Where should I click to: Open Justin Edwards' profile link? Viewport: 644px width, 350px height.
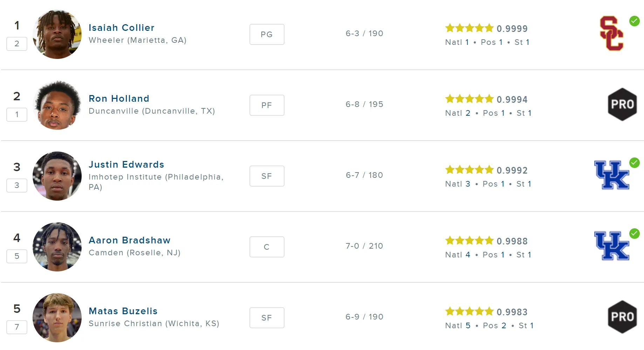tap(126, 164)
